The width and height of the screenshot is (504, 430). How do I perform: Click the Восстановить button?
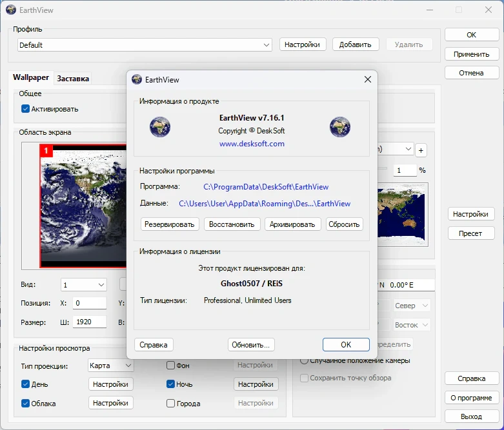[232, 224]
